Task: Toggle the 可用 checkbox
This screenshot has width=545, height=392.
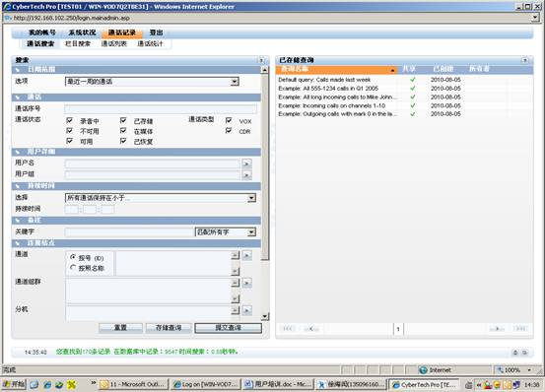Action: 70,141
